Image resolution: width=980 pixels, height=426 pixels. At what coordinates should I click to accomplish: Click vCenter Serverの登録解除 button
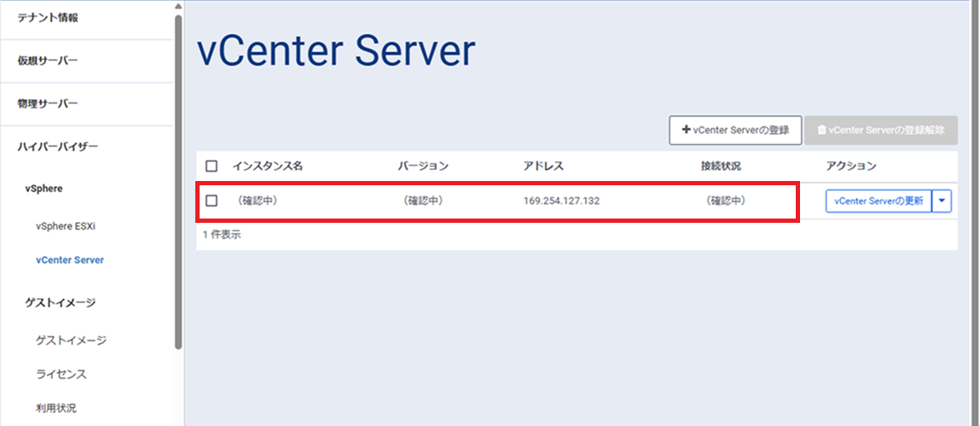coord(880,130)
